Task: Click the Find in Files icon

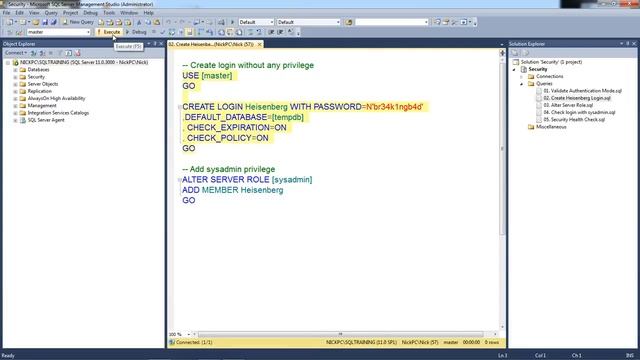Action: pos(349,22)
